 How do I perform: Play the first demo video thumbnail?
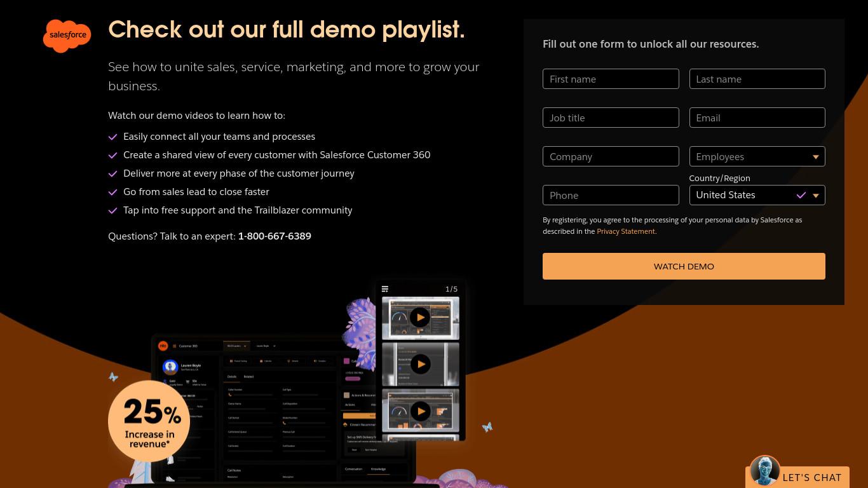tap(419, 317)
